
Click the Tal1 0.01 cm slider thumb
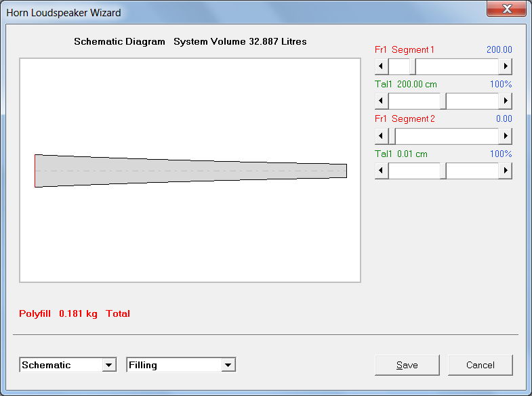click(x=443, y=171)
